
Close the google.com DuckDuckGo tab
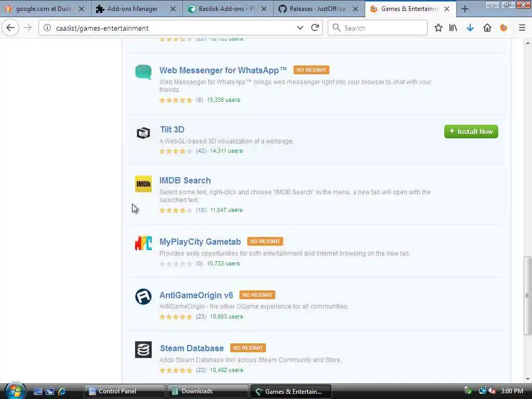[x=82, y=9]
